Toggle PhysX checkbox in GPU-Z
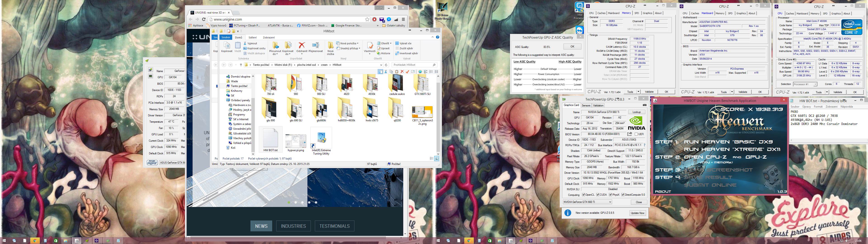 [611, 195]
